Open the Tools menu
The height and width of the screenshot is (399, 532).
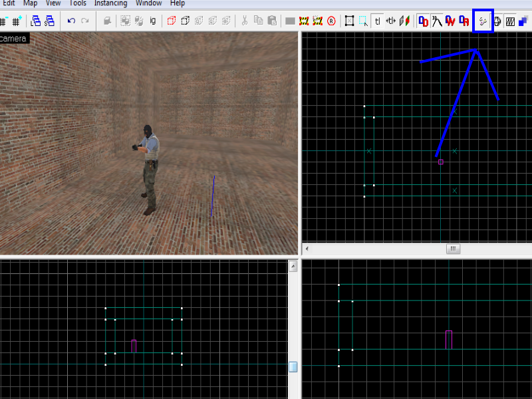78,3
